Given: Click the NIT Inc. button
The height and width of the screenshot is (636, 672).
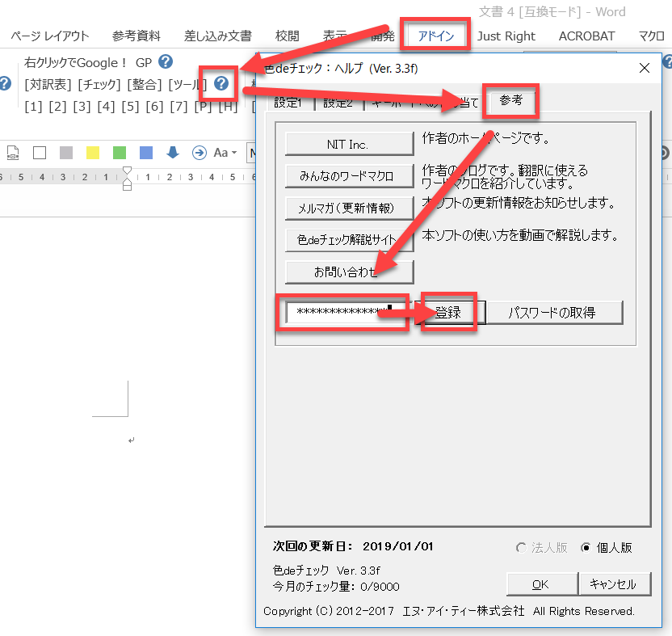Looking at the screenshot, I should coord(348,144).
